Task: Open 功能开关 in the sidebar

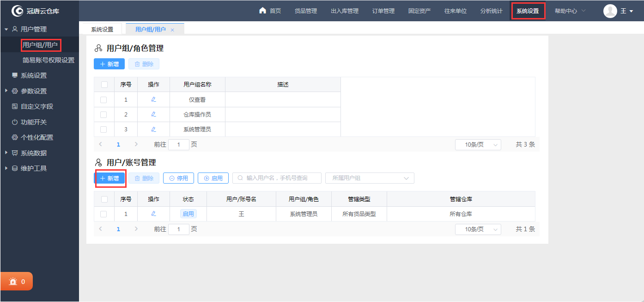Action: 30,122
